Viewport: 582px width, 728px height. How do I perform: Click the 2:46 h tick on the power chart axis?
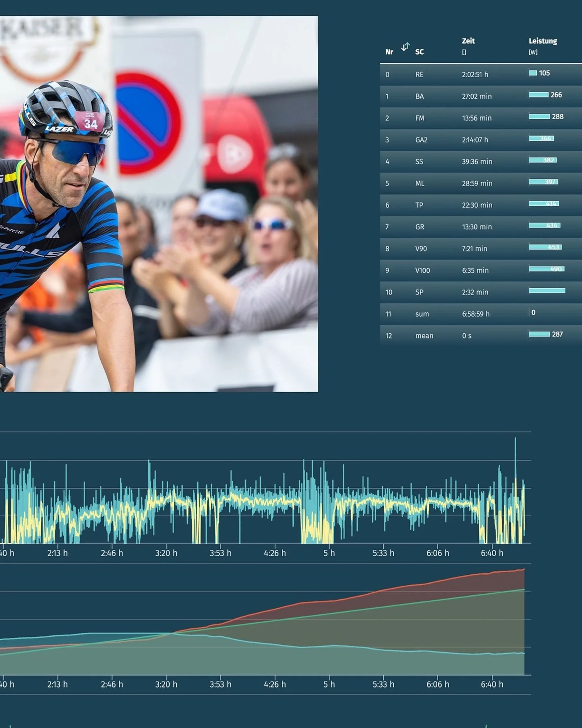coord(112,553)
